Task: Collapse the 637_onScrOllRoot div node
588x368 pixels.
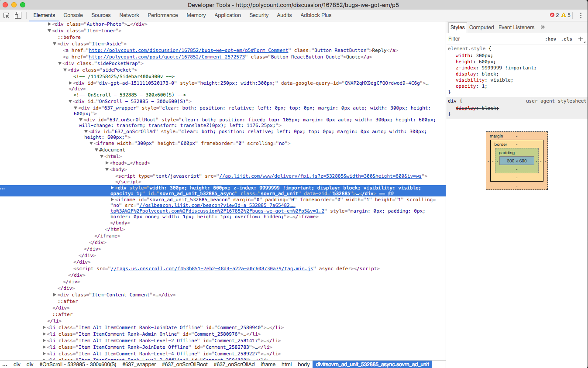Action: click(x=81, y=120)
